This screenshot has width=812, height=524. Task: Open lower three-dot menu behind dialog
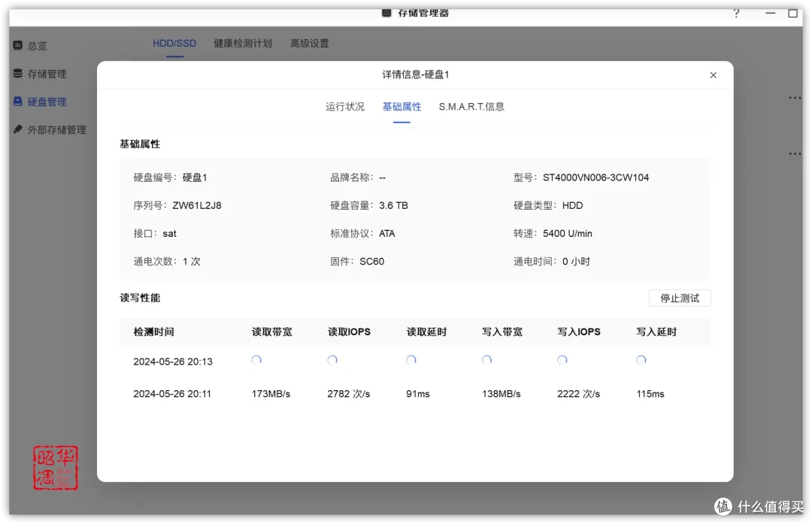[x=795, y=153]
